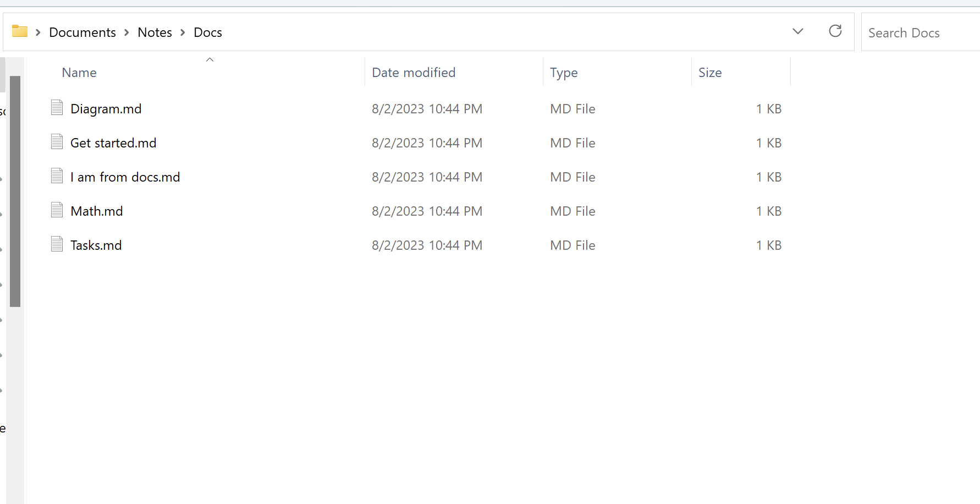Click the Tasks.md file icon
Image resolution: width=980 pixels, height=504 pixels.
coord(57,244)
